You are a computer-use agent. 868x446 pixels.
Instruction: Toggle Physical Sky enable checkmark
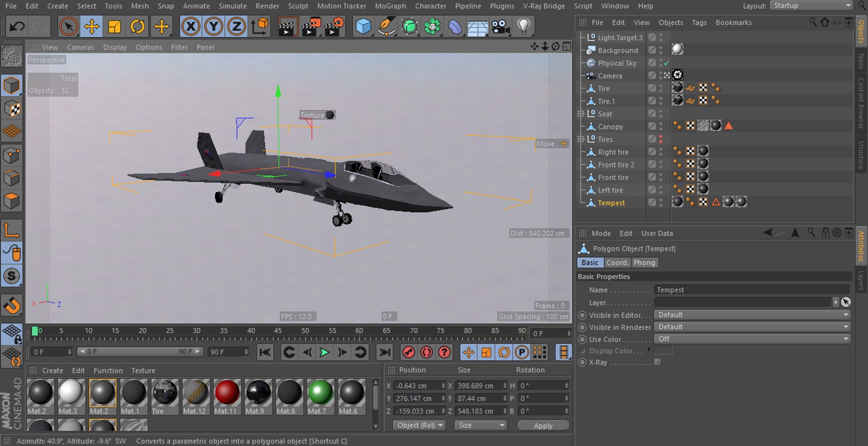[x=666, y=63]
